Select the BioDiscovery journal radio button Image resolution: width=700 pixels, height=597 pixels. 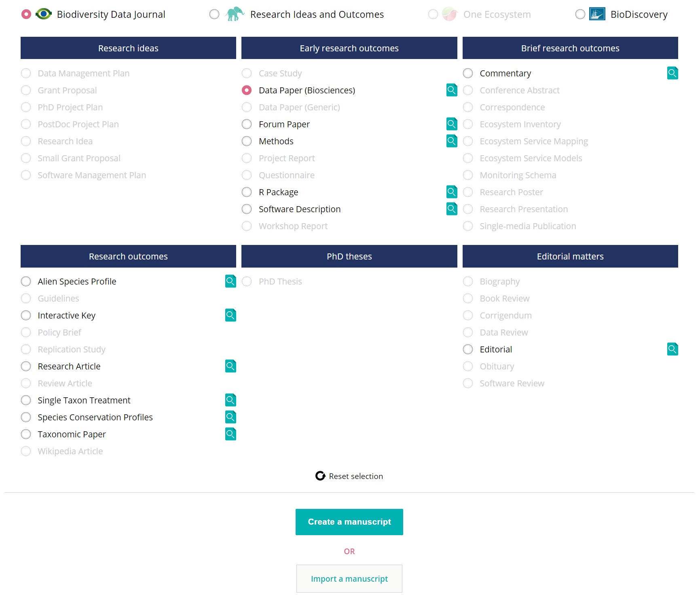click(x=580, y=14)
